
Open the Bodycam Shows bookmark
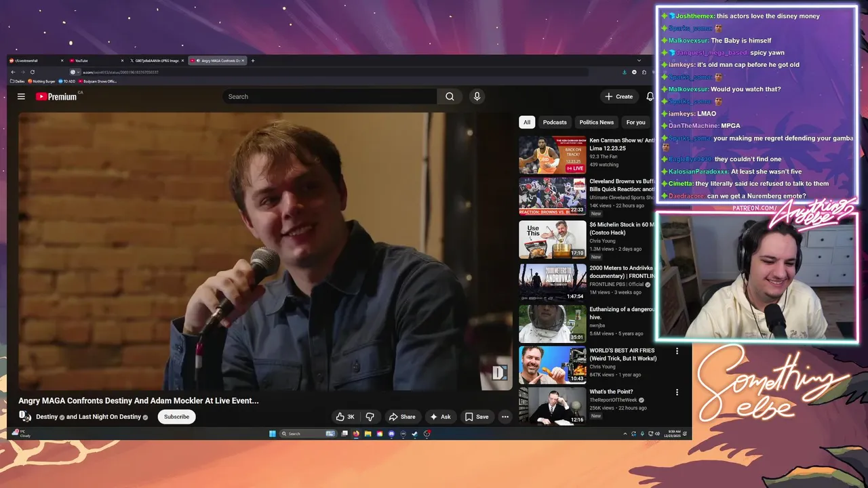(98, 81)
